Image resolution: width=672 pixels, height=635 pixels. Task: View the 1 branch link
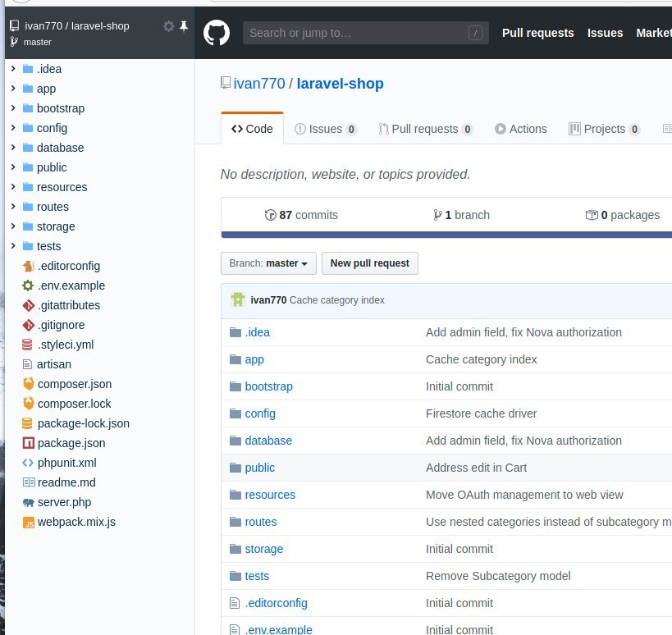[462, 215]
